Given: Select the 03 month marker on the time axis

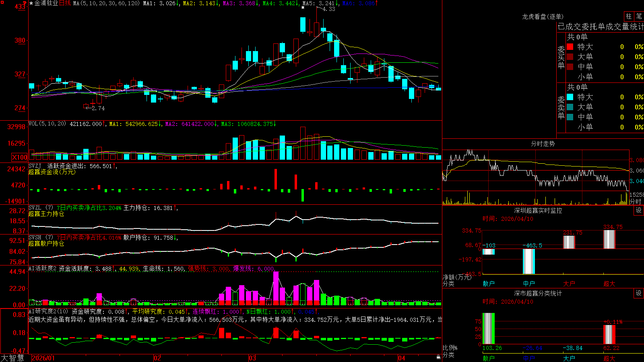Looking at the screenshot, I should coord(252,358).
